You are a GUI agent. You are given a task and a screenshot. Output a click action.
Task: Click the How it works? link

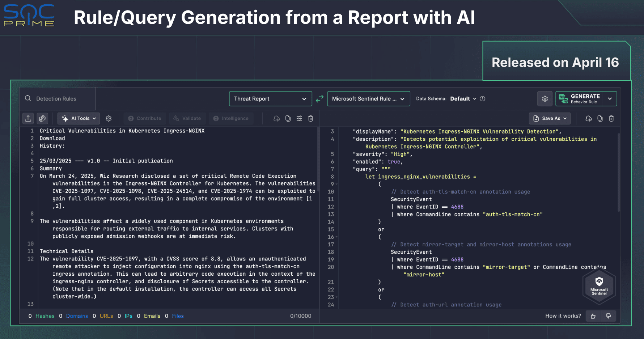pyautogui.click(x=563, y=316)
